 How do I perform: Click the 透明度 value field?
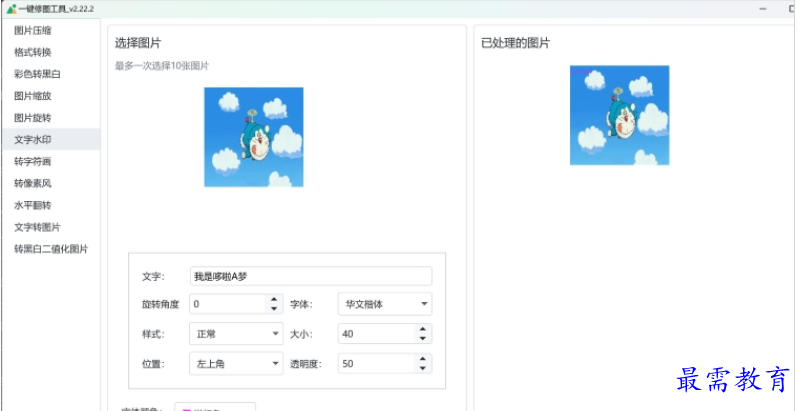pyautogui.click(x=376, y=364)
